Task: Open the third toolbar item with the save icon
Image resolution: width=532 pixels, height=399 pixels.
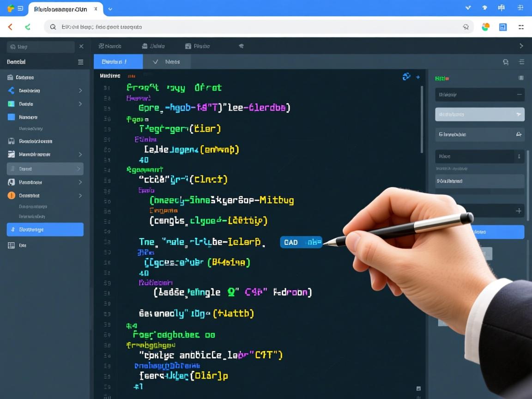Action: tap(197, 46)
